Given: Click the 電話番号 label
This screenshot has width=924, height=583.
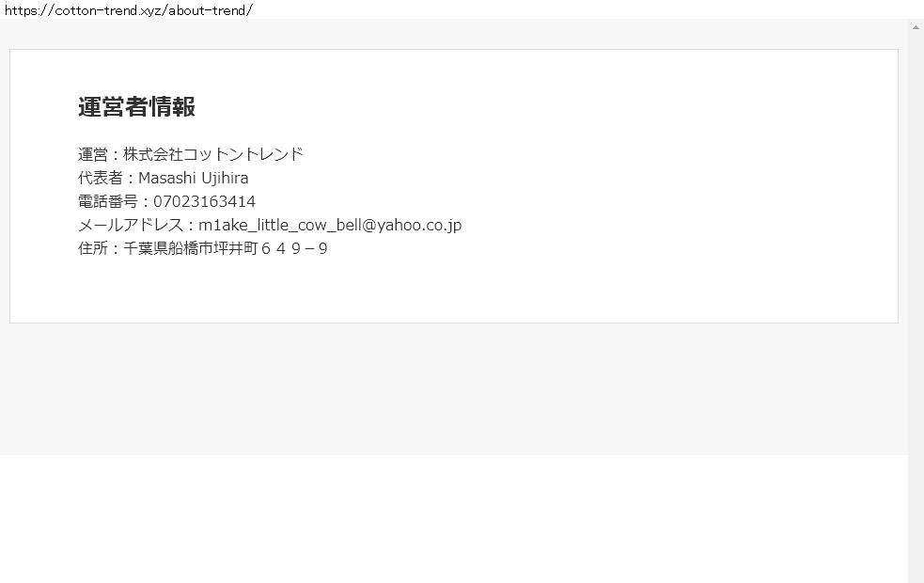Looking at the screenshot, I should click(x=108, y=201).
